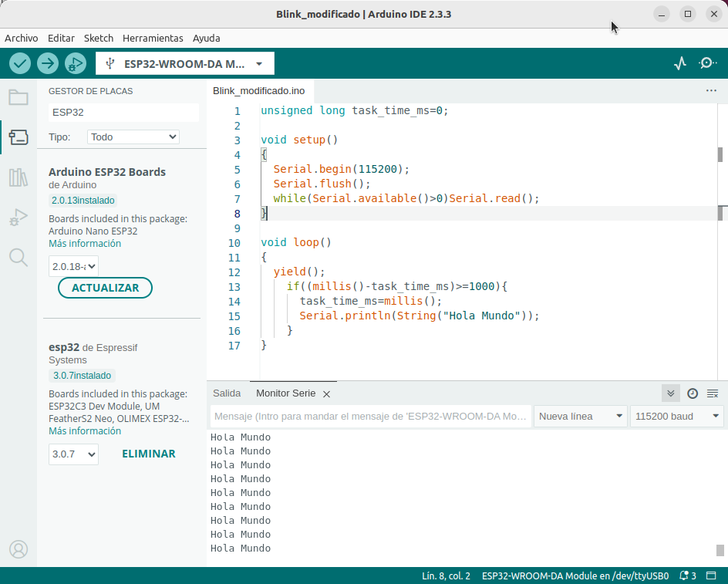This screenshot has height=584, width=728.
Task: Upload sketch with the arrow button
Action: click(x=48, y=63)
